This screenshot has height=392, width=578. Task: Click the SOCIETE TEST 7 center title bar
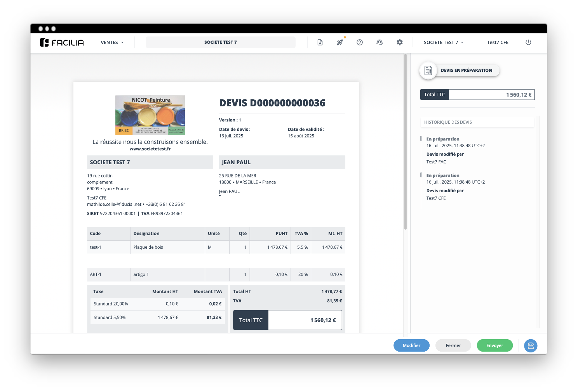click(x=220, y=42)
